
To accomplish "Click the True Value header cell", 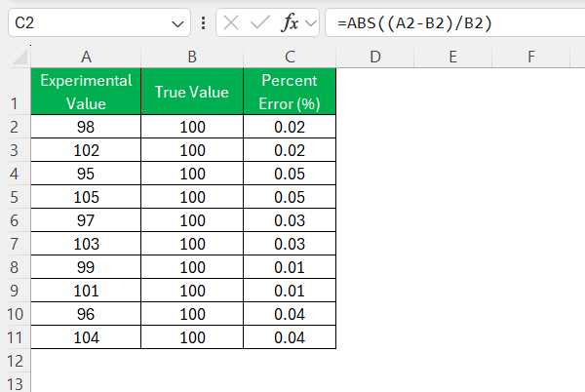I will pyautogui.click(x=192, y=92).
